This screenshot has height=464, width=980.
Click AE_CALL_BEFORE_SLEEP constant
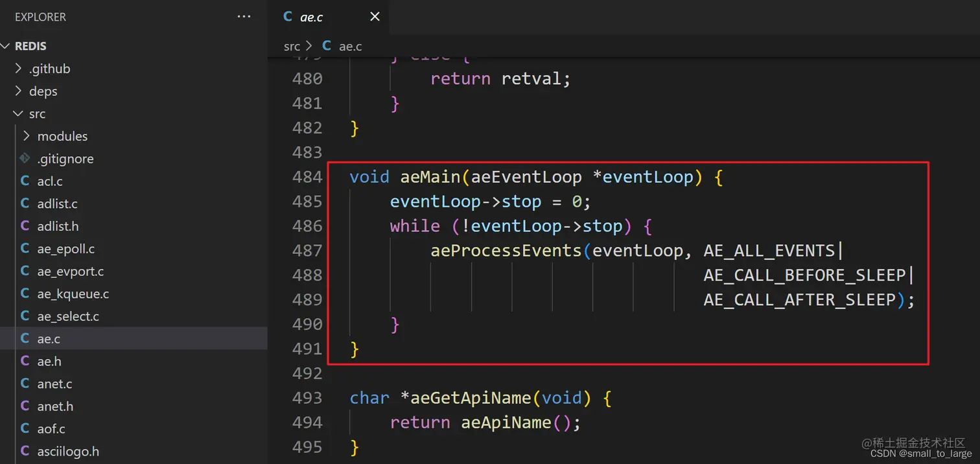click(x=804, y=275)
